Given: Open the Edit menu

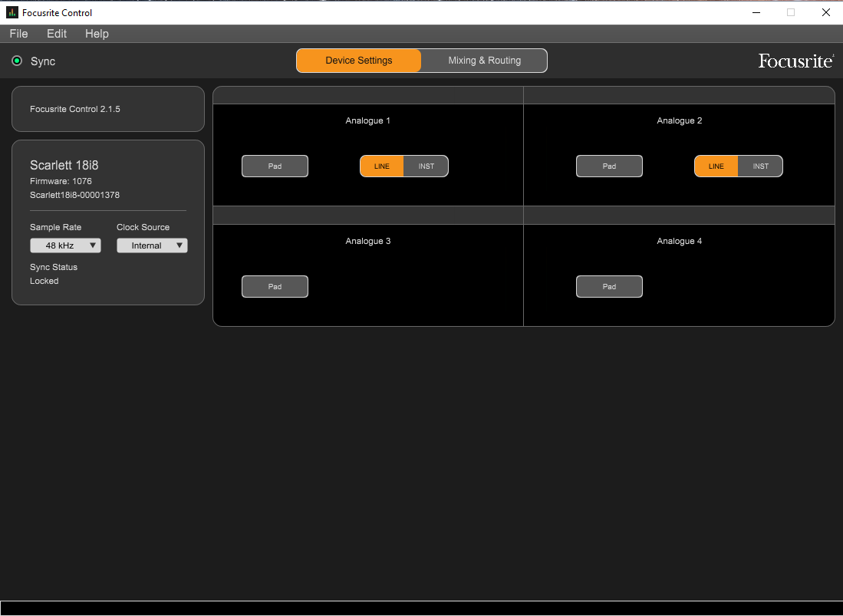Looking at the screenshot, I should 57,33.
